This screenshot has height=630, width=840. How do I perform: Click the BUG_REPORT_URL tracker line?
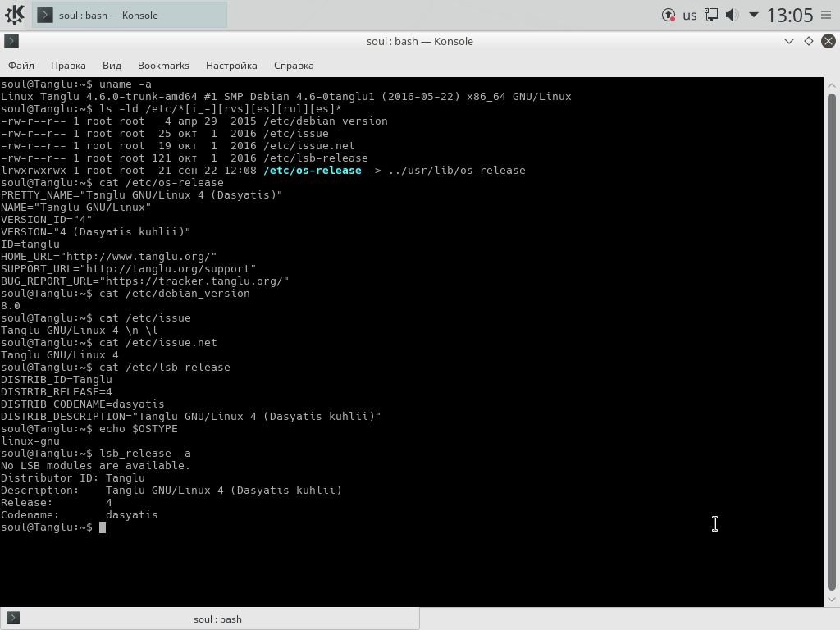click(144, 281)
